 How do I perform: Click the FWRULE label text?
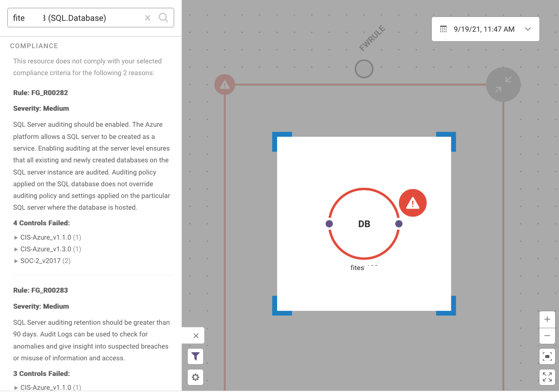[372, 39]
